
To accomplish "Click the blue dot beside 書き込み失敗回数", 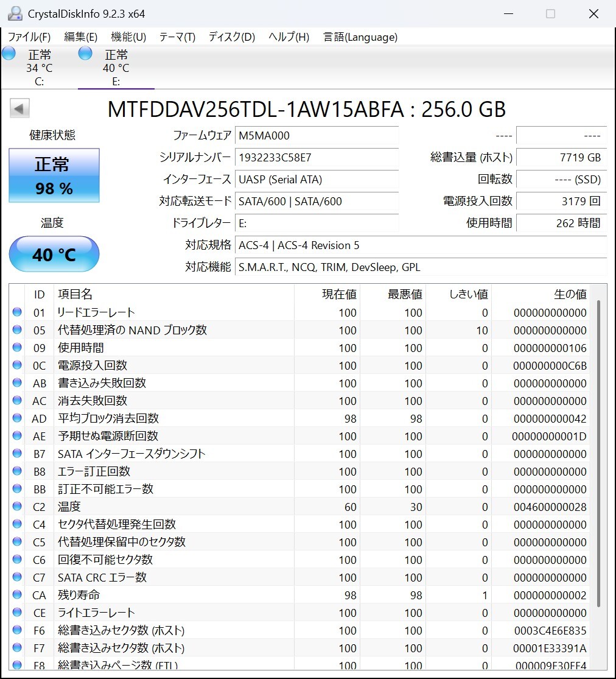I will [x=16, y=383].
